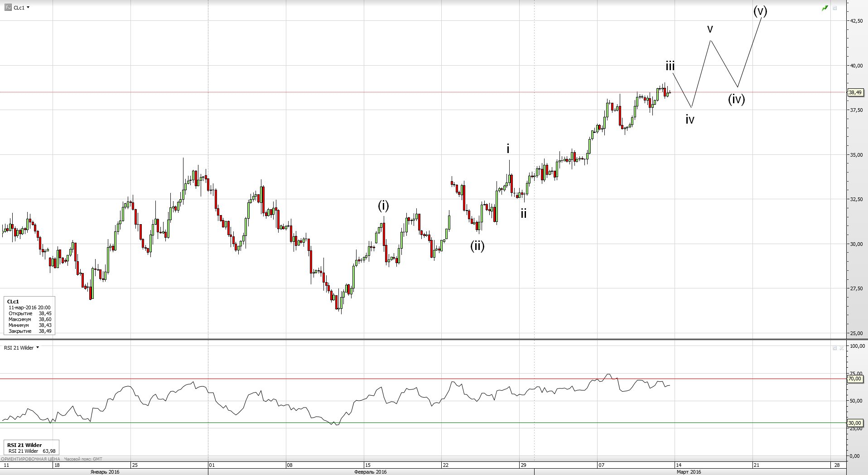Select the (iv) wave annotation label

pyautogui.click(x=736, y=99)
